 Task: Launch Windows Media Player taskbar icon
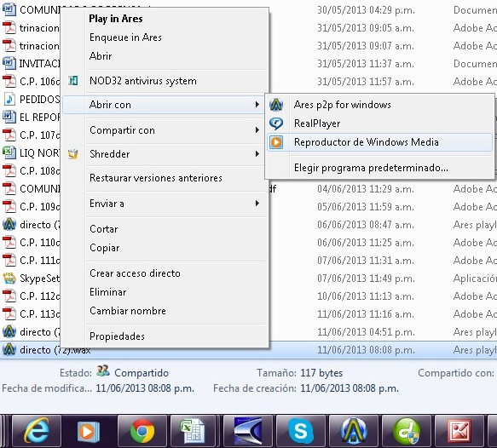tap(89, 431)
